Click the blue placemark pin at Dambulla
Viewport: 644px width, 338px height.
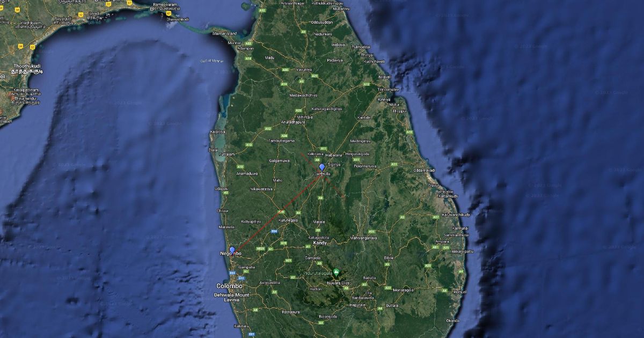322,167
